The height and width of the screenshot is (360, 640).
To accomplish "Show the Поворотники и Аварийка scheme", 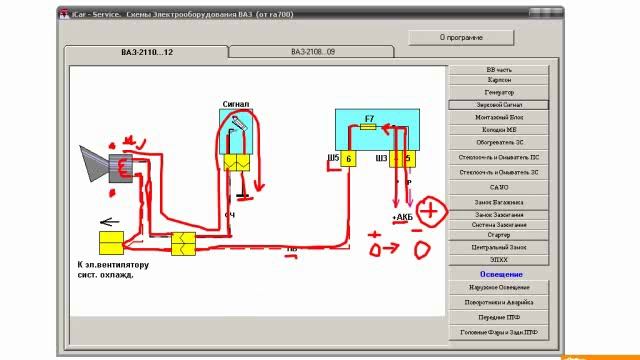I will (499, 302).
